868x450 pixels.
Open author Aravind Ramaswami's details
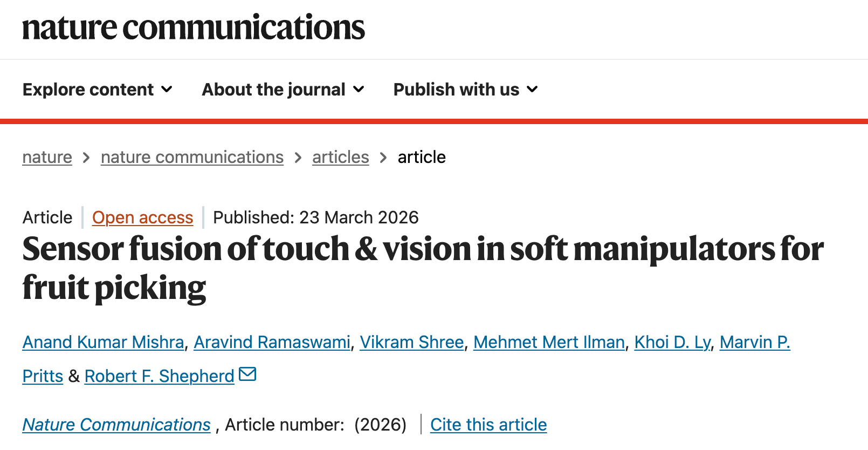coord(272,342)
